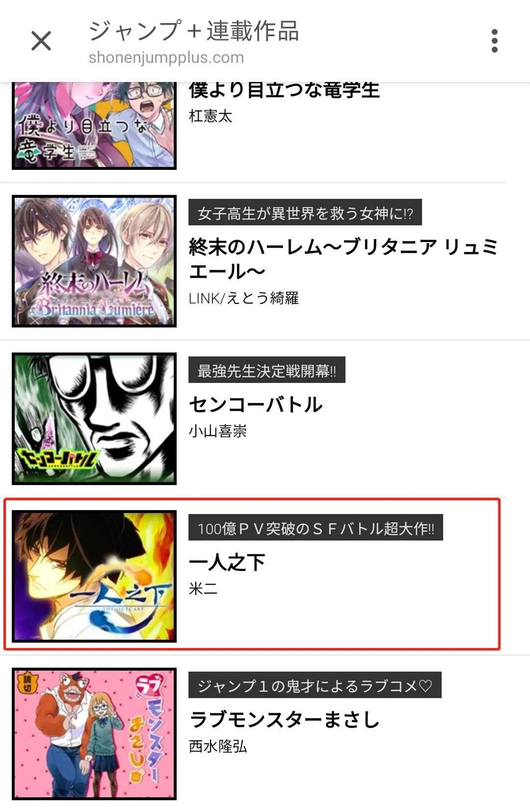530x812 pixels.
Task: Tap author name 杠憲太
Action: [x=211, y=116]
